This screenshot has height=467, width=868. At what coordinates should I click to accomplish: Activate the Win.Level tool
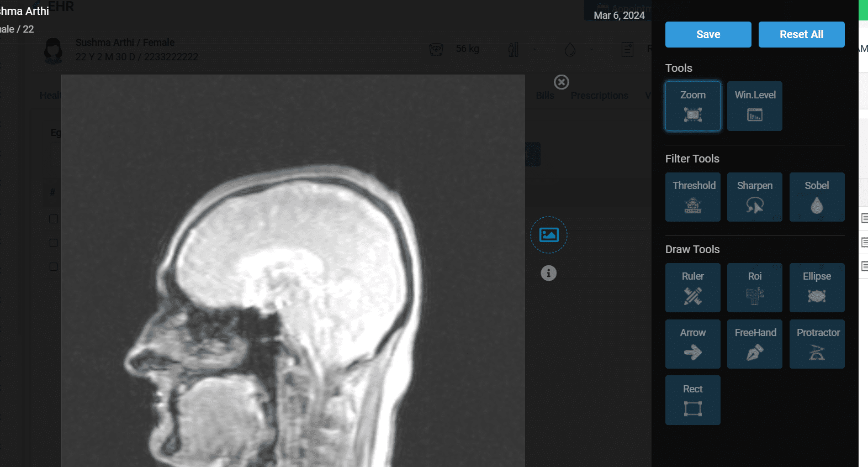coord(754,106)
